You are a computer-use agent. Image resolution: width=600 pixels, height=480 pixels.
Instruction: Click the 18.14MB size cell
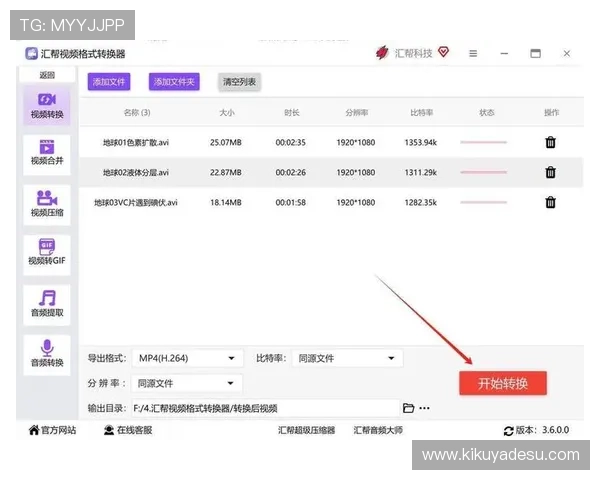click(x=226, y=202)
